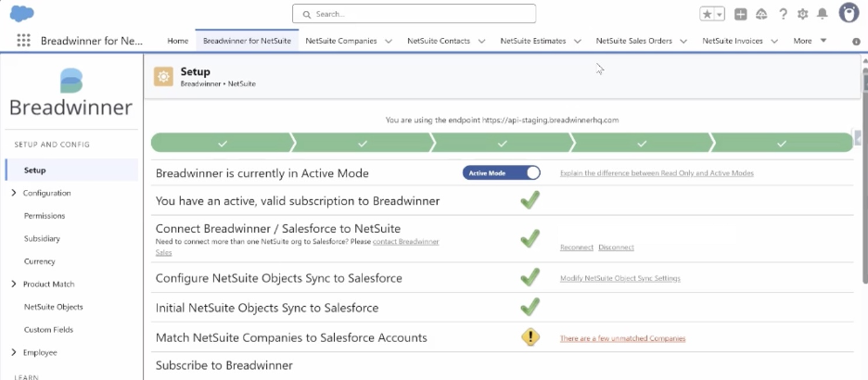Screen dimensions: 868x380
Task: Expand the Employee sidebar section
Action: (14, 352)
